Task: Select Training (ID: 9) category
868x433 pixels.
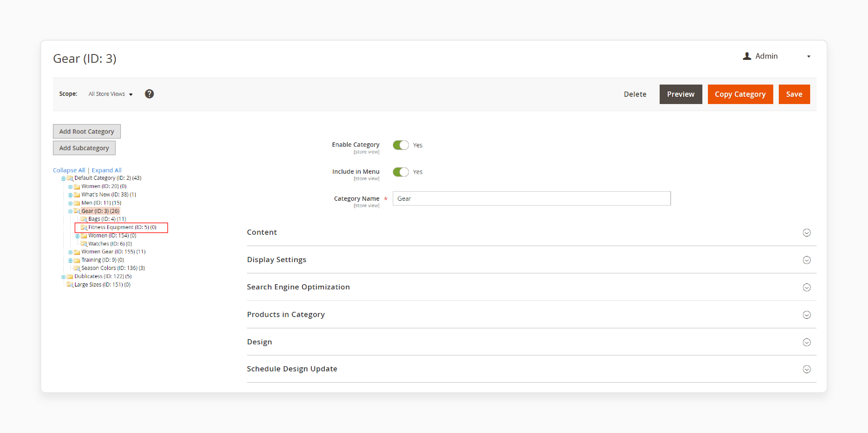Action: [x=103, y=260]
